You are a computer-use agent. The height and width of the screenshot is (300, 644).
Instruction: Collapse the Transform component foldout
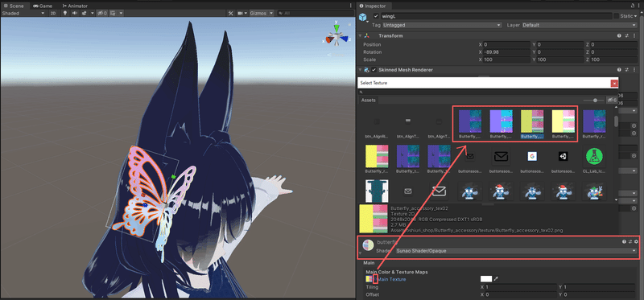pos(360,35)
